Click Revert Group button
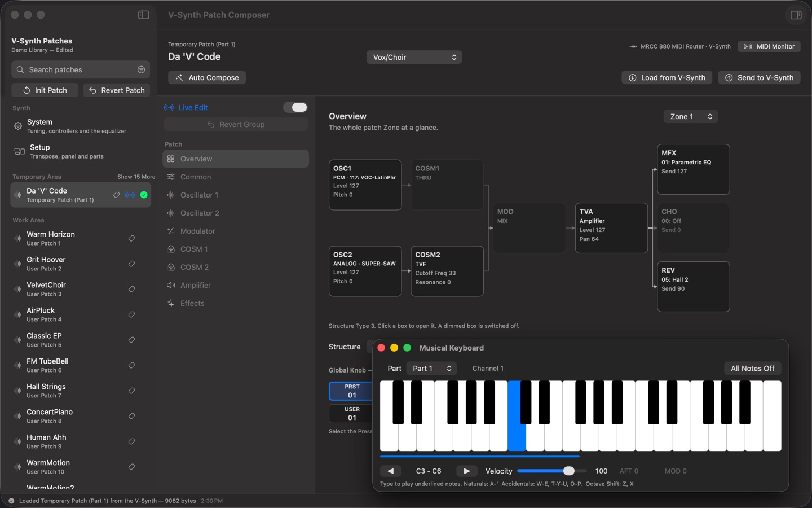This screenshot has width=812, height=508. coord(236,124)
